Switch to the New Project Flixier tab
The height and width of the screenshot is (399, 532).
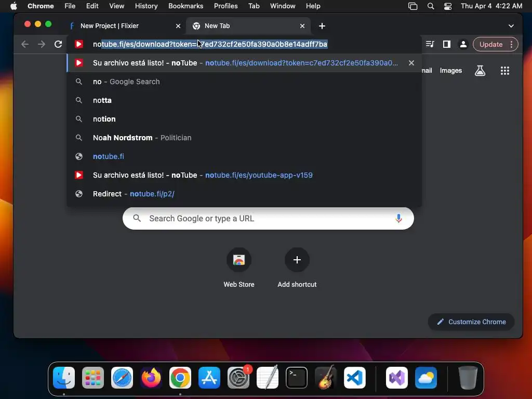point(124,26)
